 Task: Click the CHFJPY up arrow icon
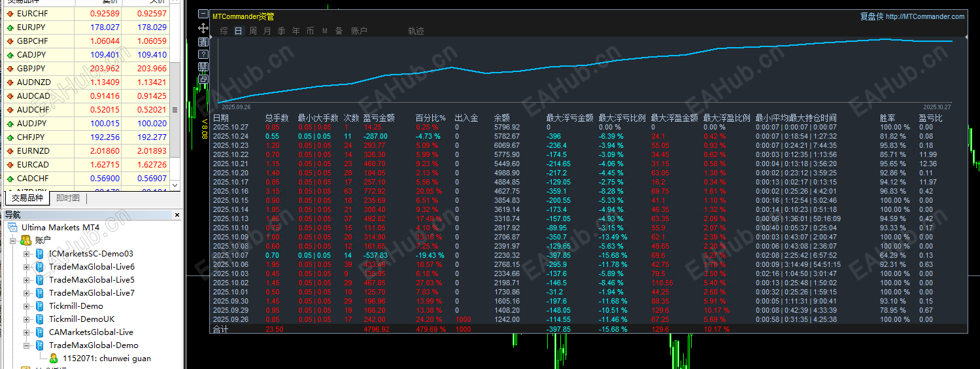[x=10, y=137]
